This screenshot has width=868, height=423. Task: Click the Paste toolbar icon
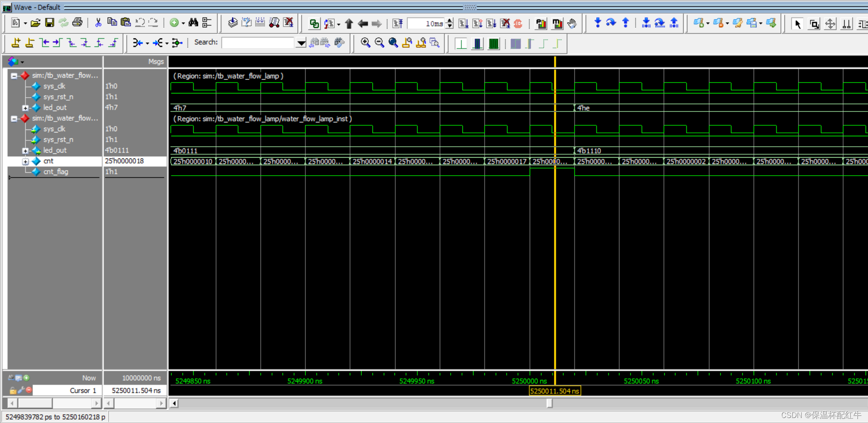click(x=125, y=23)
